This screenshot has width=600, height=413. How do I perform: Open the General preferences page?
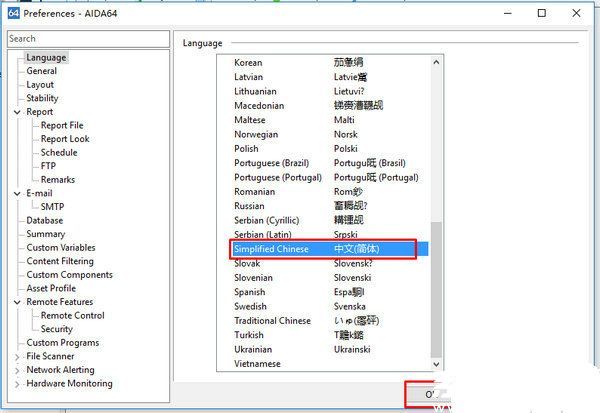coord(42,71)
